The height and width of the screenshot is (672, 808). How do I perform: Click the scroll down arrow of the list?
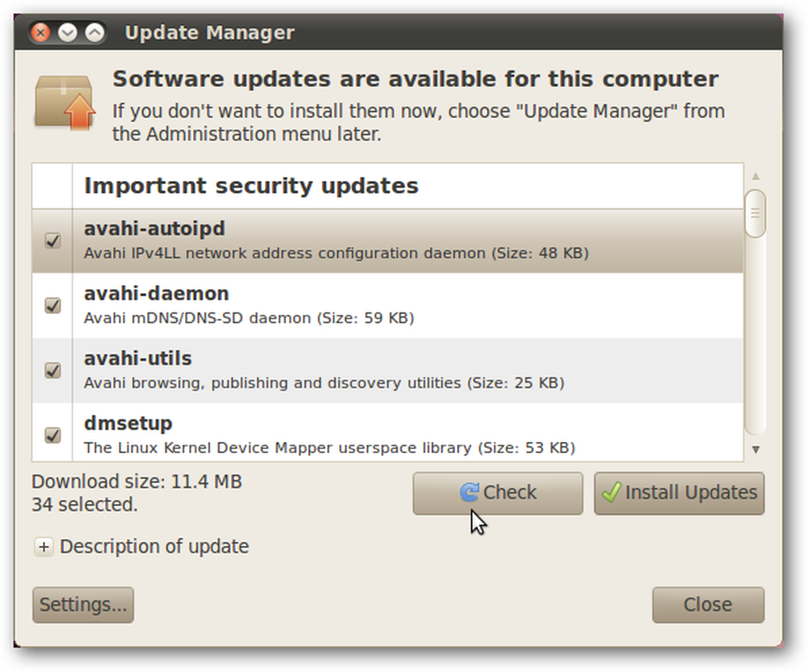(755, 450)
